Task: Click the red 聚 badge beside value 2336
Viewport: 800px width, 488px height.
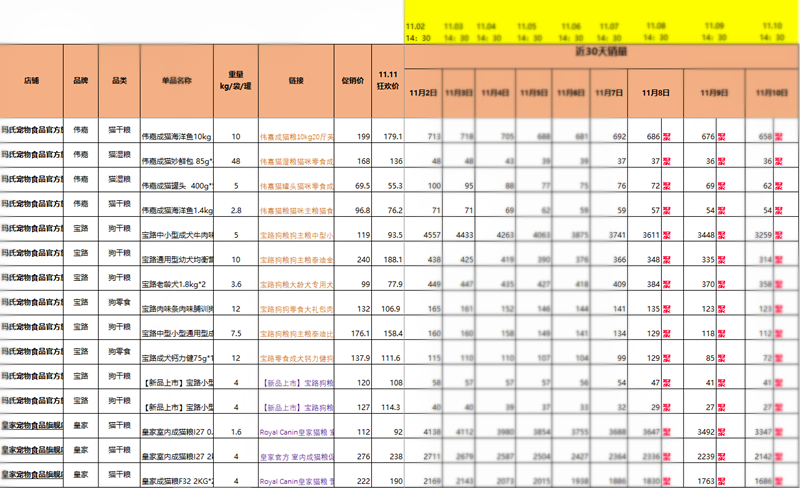Action: click(666, 456)
